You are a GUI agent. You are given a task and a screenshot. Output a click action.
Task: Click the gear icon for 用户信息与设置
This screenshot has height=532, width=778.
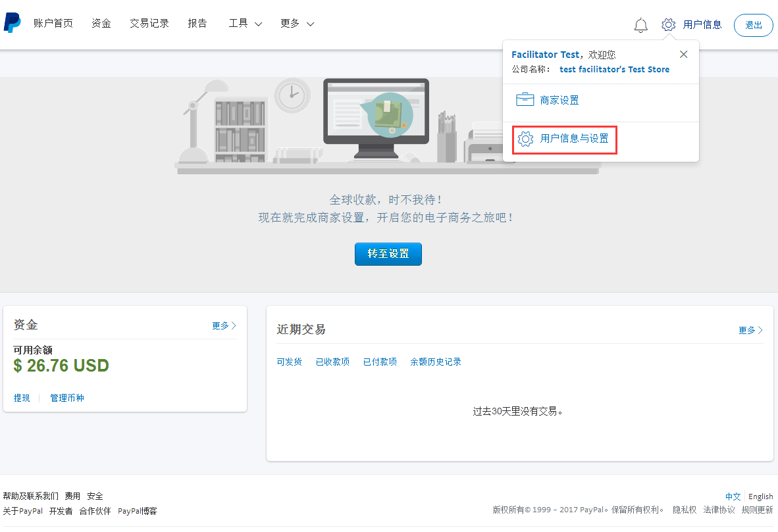click(525, 139)
